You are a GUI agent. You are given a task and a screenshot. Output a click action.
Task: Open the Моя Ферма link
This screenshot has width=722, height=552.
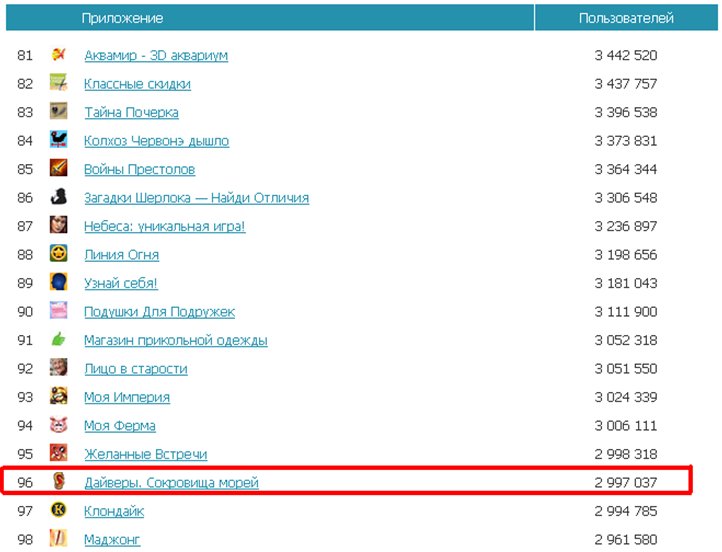coord(120,426)
